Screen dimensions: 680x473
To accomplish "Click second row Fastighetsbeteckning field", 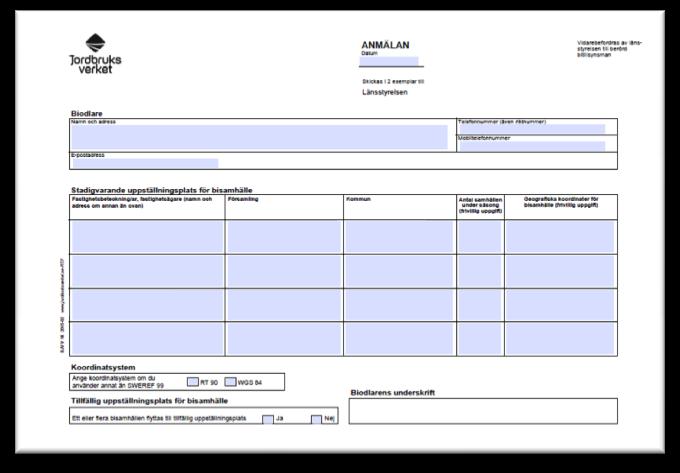I will (x=147, y=271).
